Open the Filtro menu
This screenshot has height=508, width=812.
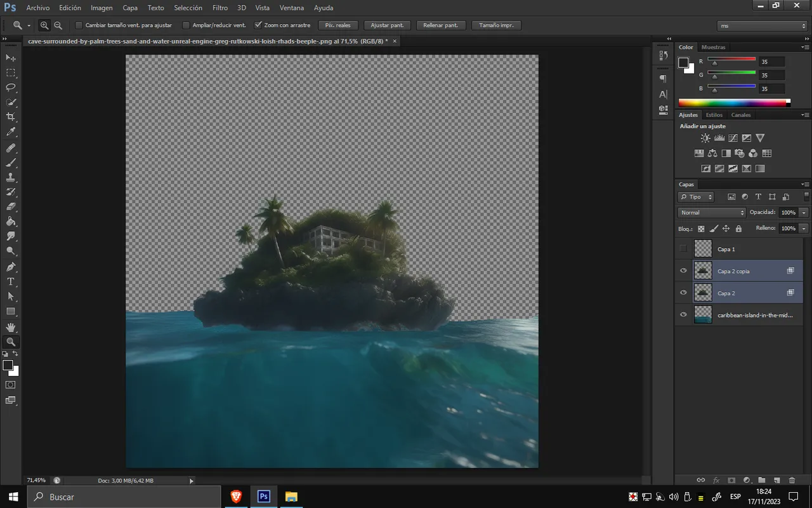click(220, 8)
